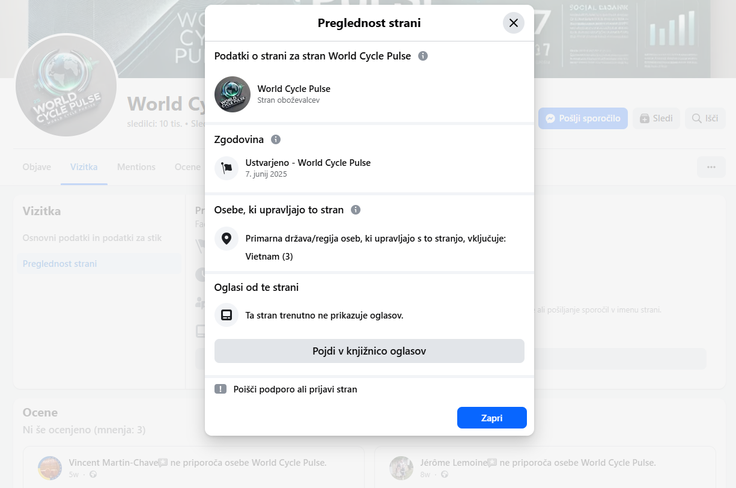Switch to the Objave tab

click(36, 167)
